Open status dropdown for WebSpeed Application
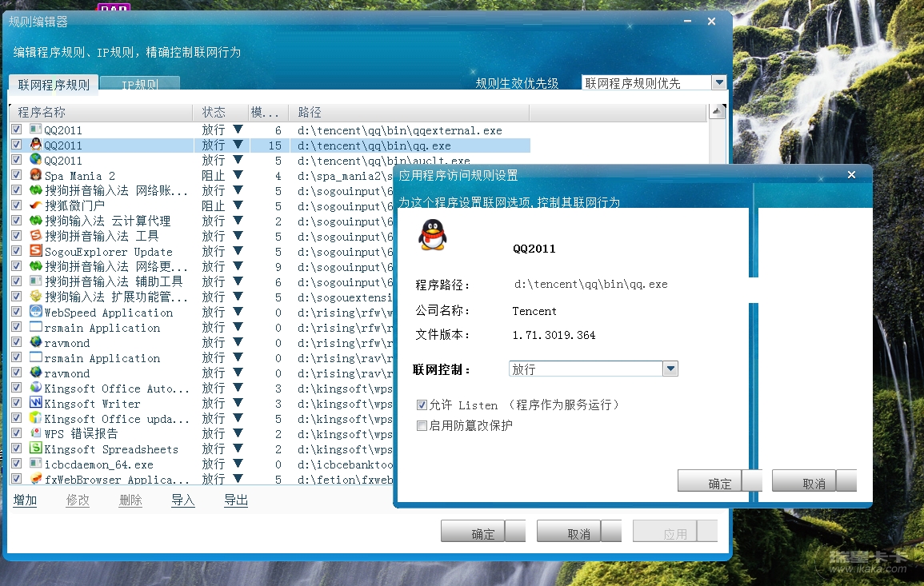This screenshot has width=924, height=586. [238, 311]
